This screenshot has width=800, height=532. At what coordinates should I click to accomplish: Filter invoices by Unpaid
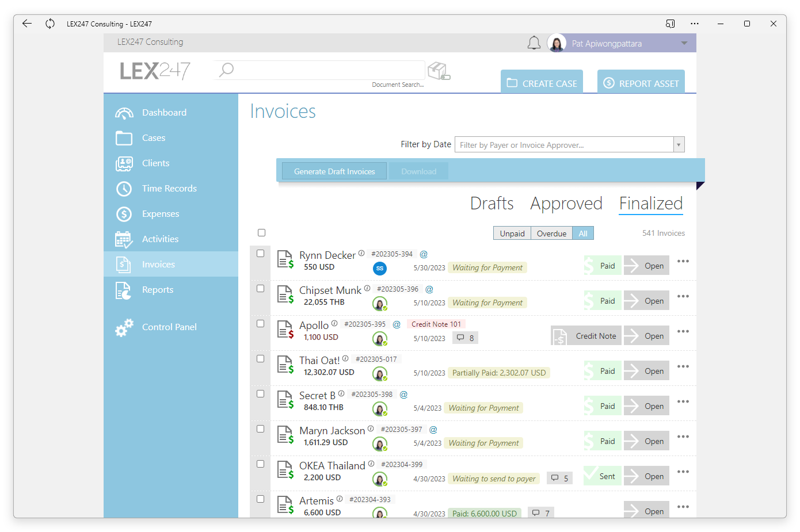coord(512,234)
